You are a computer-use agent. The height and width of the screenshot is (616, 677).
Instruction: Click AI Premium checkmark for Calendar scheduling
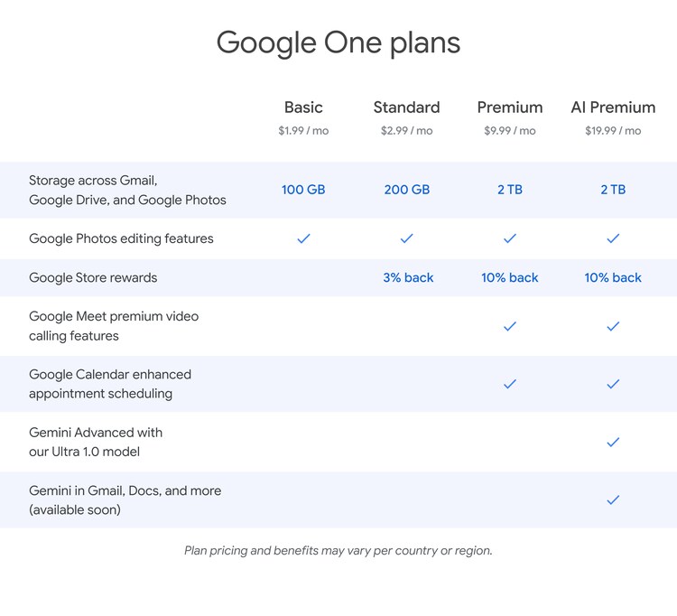pyautogui.click(x=613, y=384)
